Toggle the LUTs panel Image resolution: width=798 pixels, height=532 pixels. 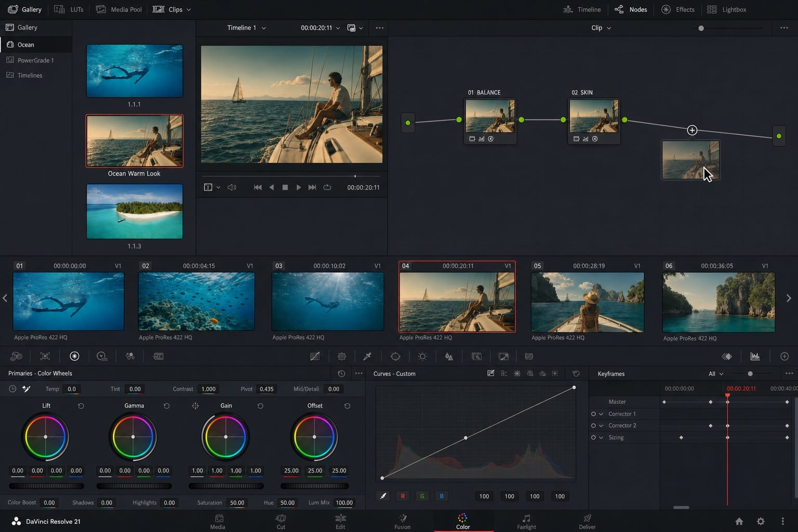tap(69, 9)
